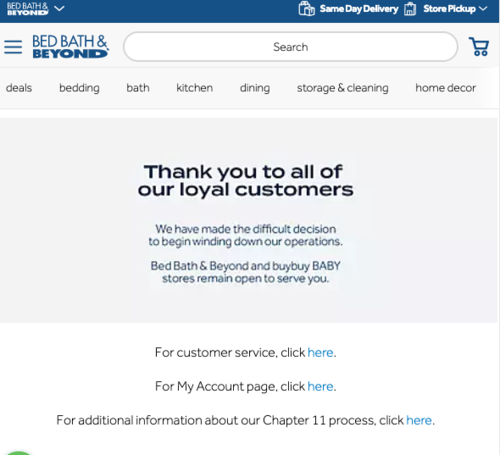The image size is (500, 455).
Task: Focus the Search input field
Action: pyautogui.click(x=290, y=47)
